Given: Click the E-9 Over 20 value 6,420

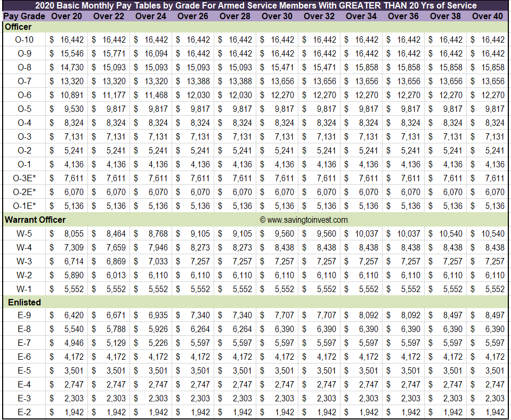Looking at the screenshot, I should (74, 316).
